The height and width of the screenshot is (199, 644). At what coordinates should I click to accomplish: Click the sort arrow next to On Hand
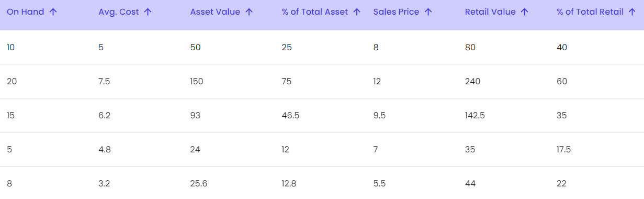(53, 12)
